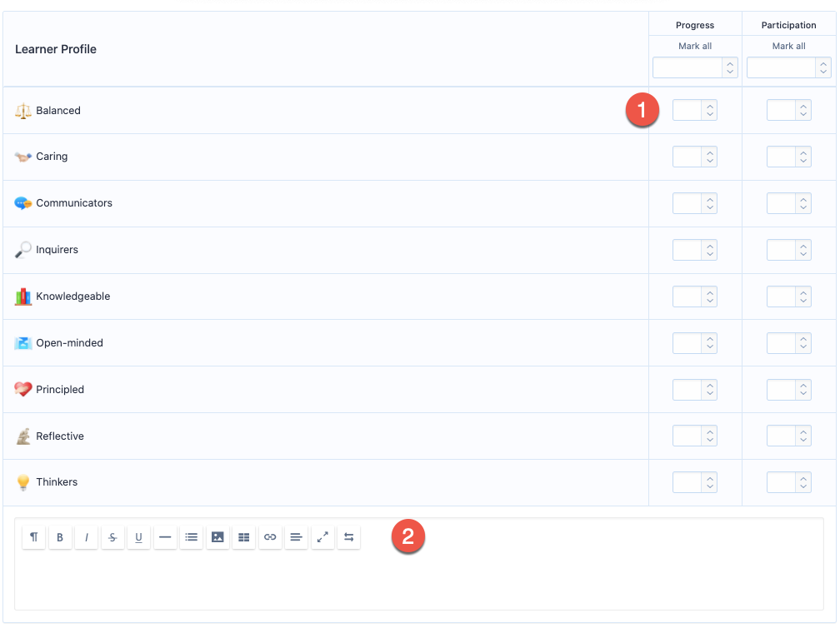
Task: Set Caring participation score selector
Action: coord(788,157)
